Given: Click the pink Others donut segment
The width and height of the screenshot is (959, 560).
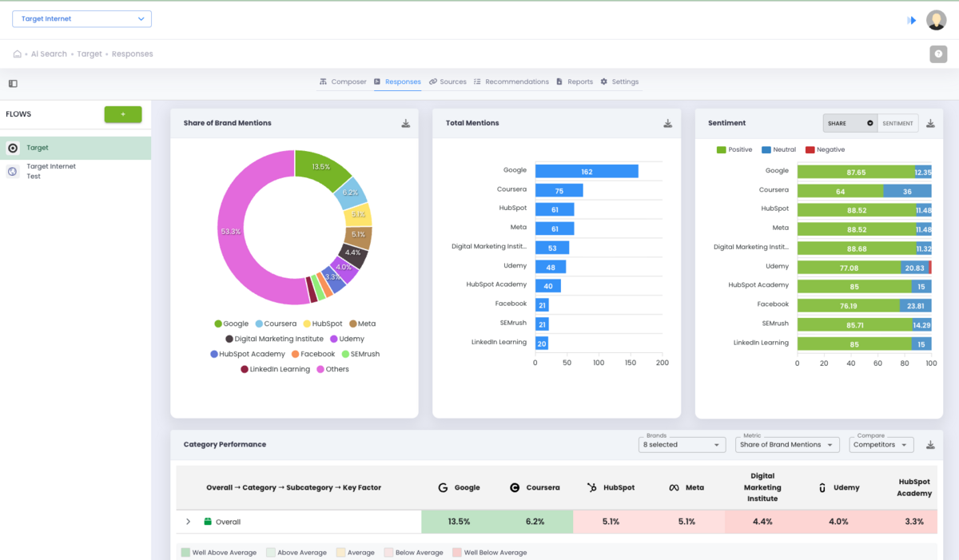Looking at the screenshot, I should pos(231,232).
